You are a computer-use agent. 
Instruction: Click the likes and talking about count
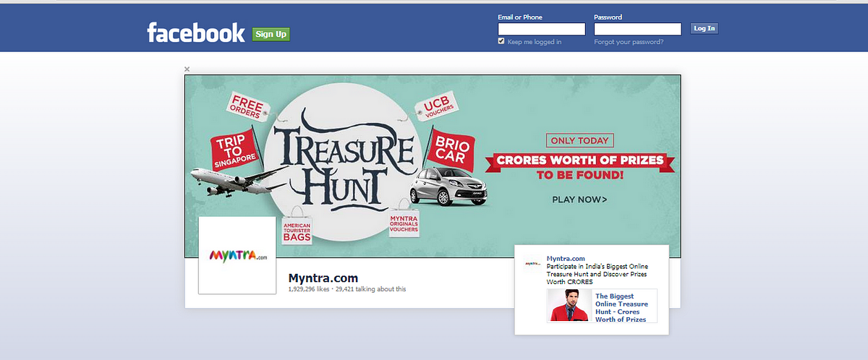tap(347, 289)
